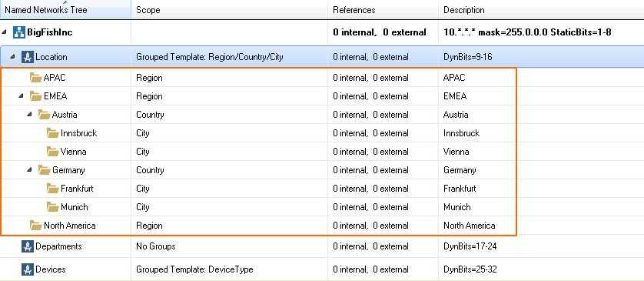This screenshot has height=281, width=644.
Task: Click the Location template icon
Action: click(28, 57)
